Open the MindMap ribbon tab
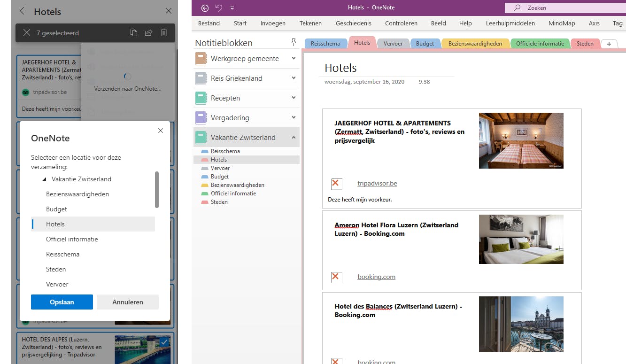The width and height of the screenshot is (626, 364). point(562,23)
